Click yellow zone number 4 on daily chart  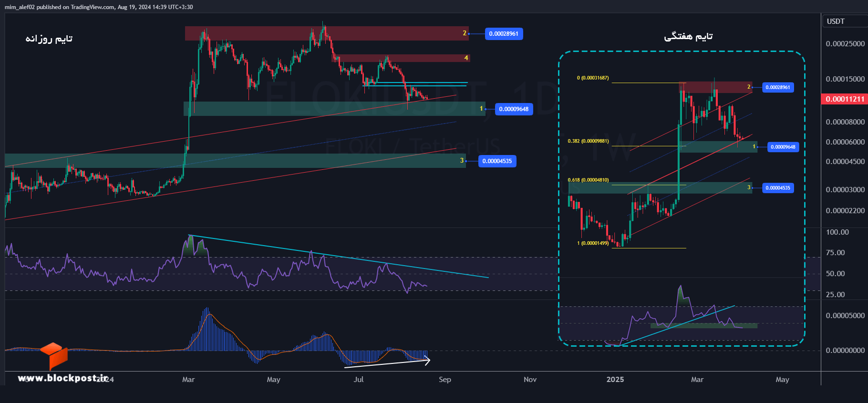[x=466, y=58]
